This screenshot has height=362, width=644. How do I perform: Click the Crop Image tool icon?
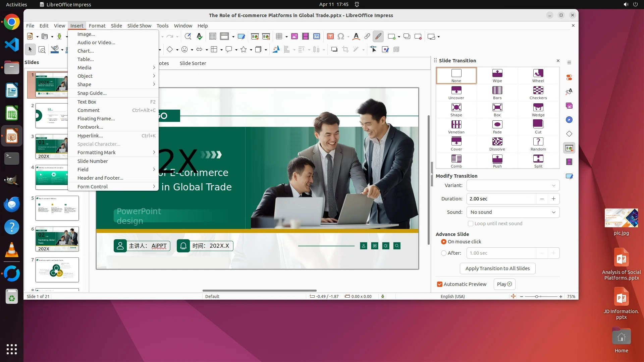tap(345, 50)
